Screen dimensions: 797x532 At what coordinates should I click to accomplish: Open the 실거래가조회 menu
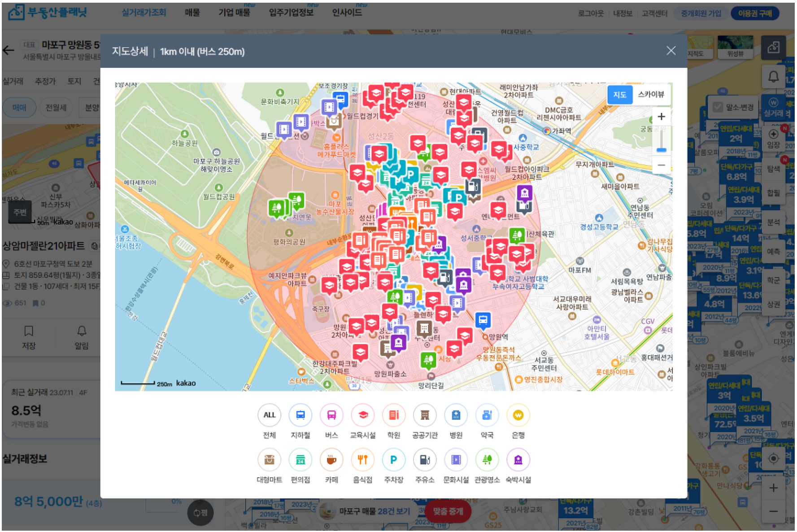pos(144,13)
